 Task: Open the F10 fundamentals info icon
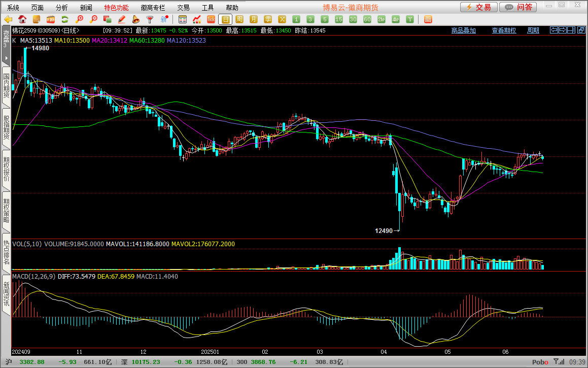[51, 19]
